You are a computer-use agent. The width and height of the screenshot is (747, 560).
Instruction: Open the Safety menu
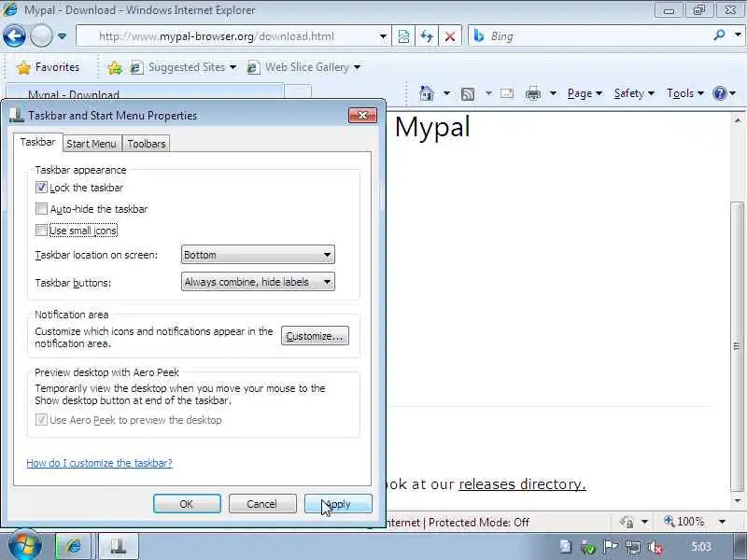click(x=634, y=93)
